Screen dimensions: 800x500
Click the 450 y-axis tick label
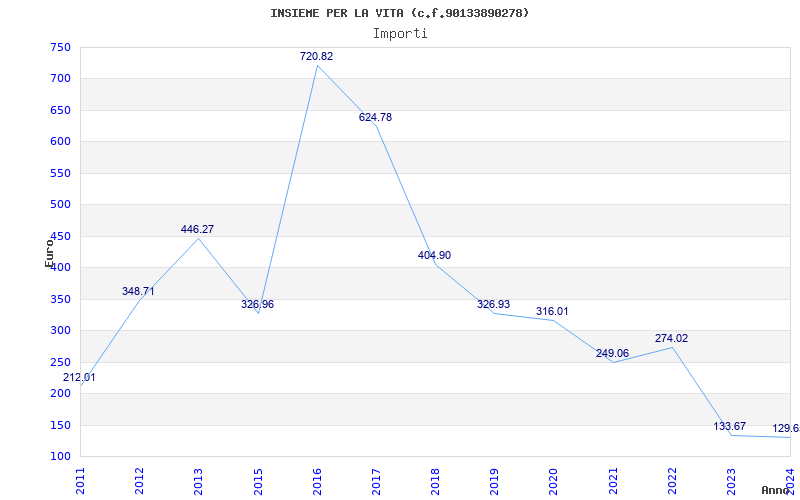[60, 236]
